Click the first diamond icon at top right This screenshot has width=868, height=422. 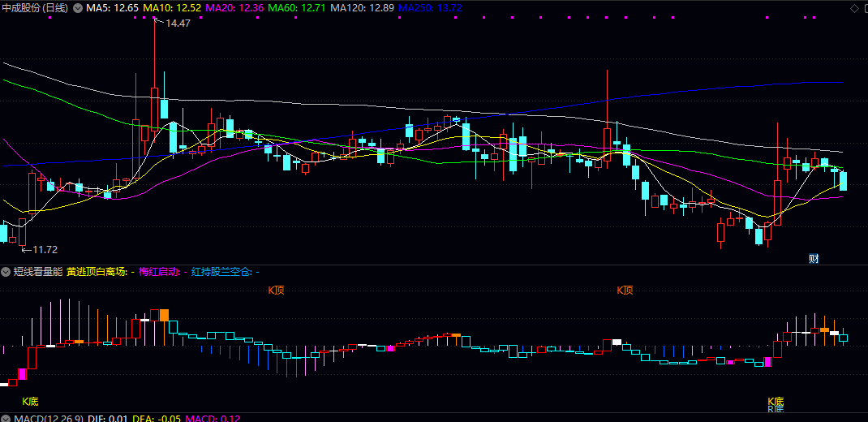click(x=853, y=7)
